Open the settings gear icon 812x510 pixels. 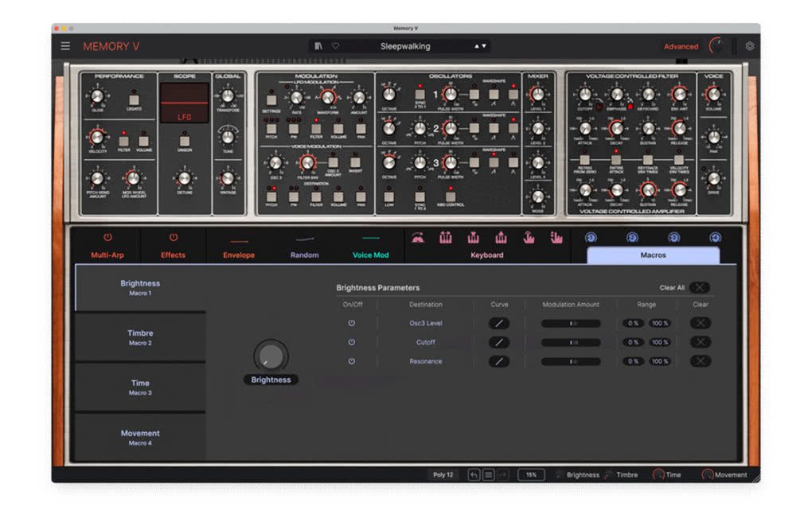[749, 46]
